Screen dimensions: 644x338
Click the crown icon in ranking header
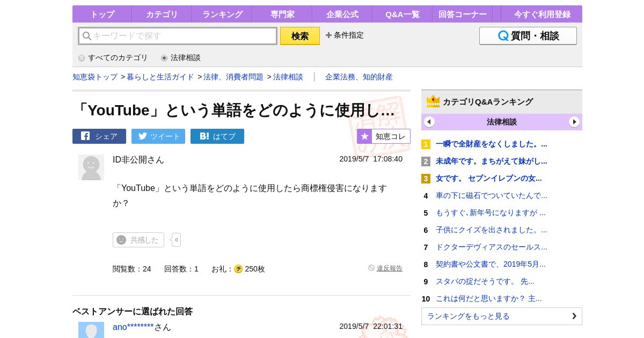[433, 101]
